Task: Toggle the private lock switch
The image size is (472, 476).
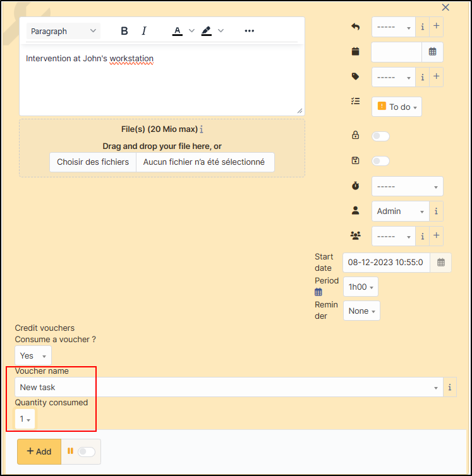Action: [380, 136]
